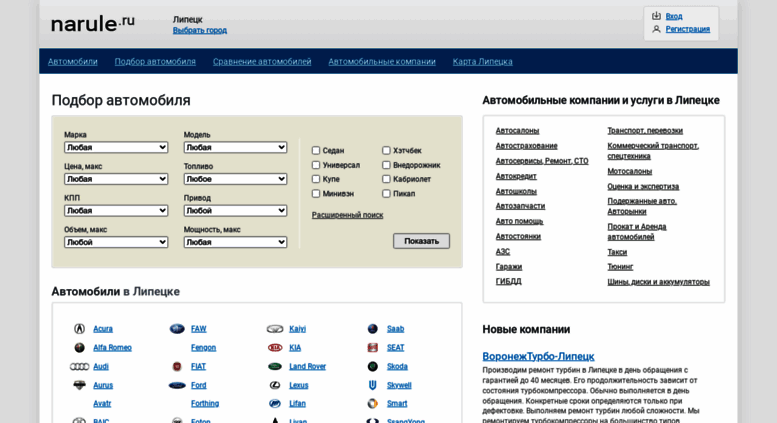
Task: Click the Вход link
Action: pyautogui.click(x=674, y=16)
